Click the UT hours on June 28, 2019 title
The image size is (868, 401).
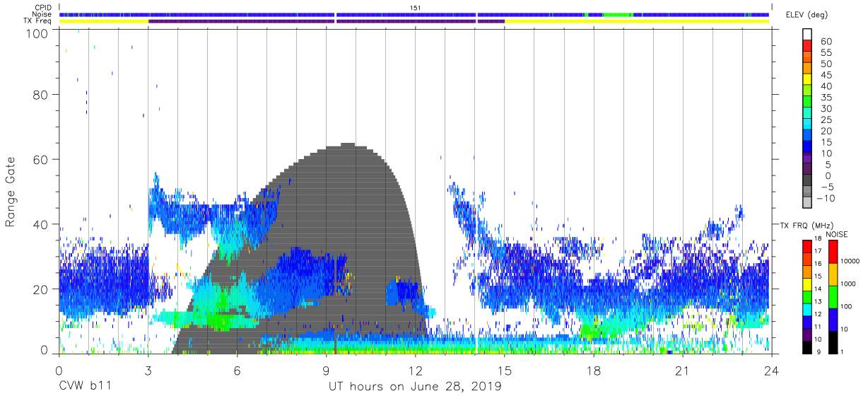[x=415, y=387]
